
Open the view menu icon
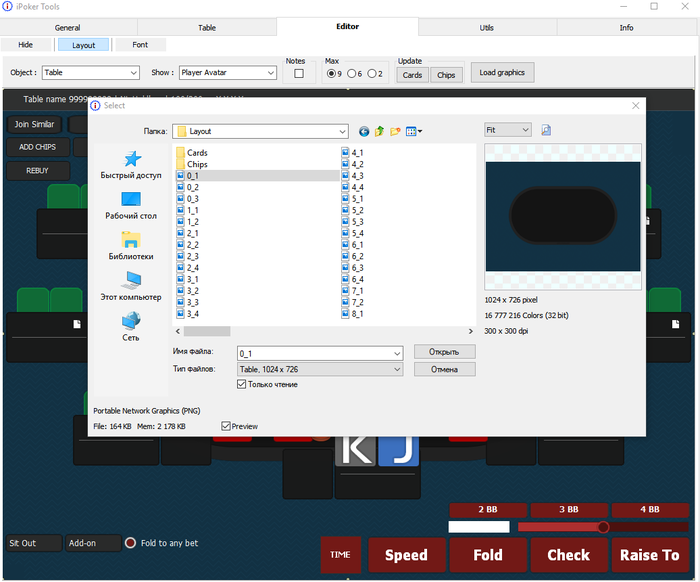tap(414, 131)
